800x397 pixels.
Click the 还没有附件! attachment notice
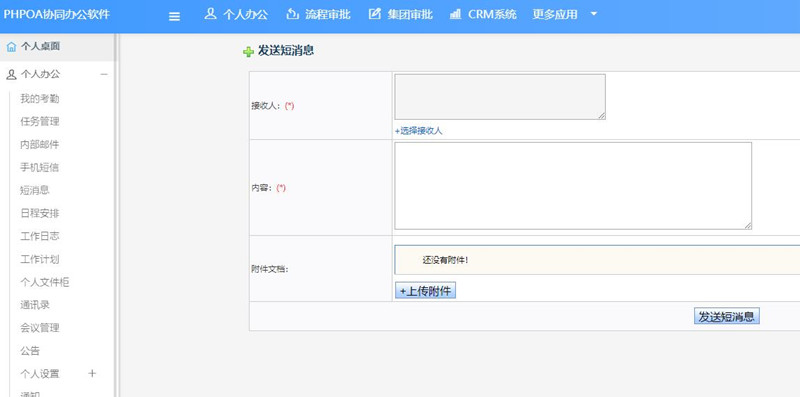(x=445, y=260)
